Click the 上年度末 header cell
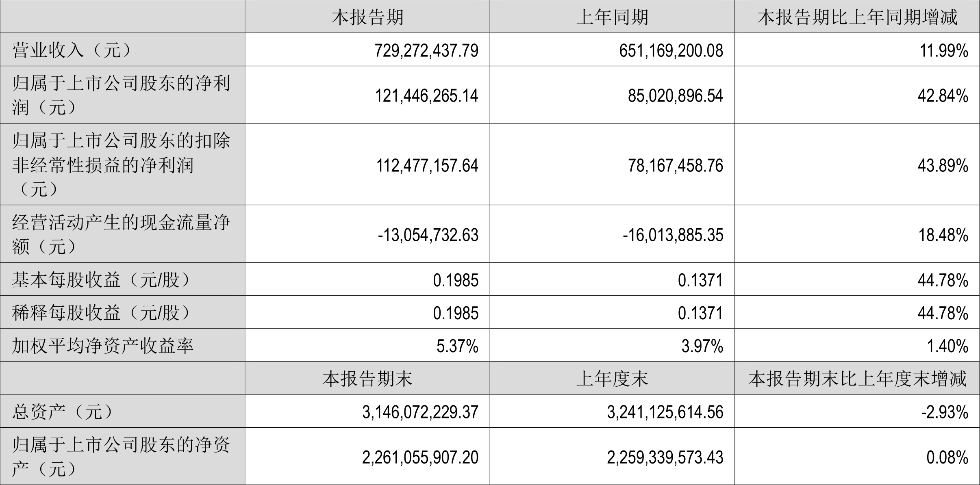 pyautogui.click(x=612, y=379)
